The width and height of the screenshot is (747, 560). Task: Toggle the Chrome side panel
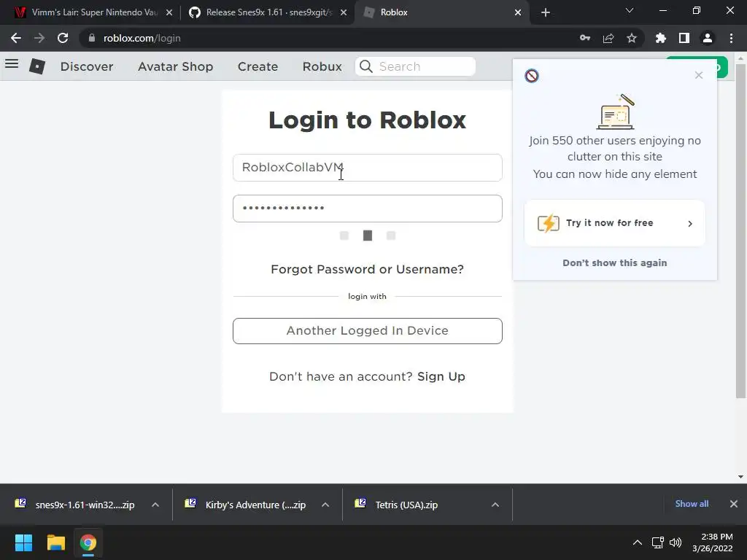(x=684, y=38)
